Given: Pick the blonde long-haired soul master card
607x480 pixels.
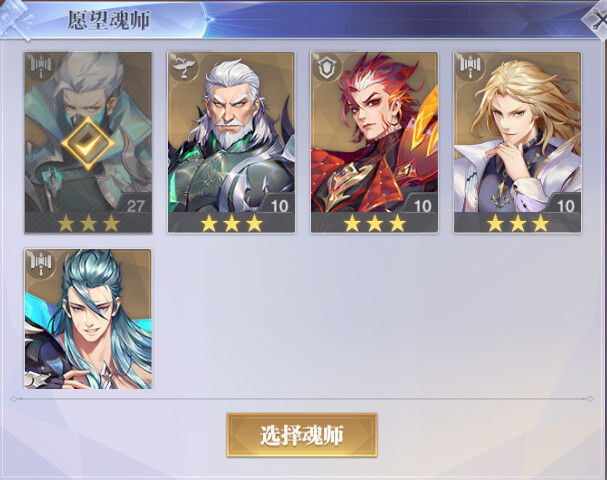Looking at the screenshot, I should click(518, 142).
